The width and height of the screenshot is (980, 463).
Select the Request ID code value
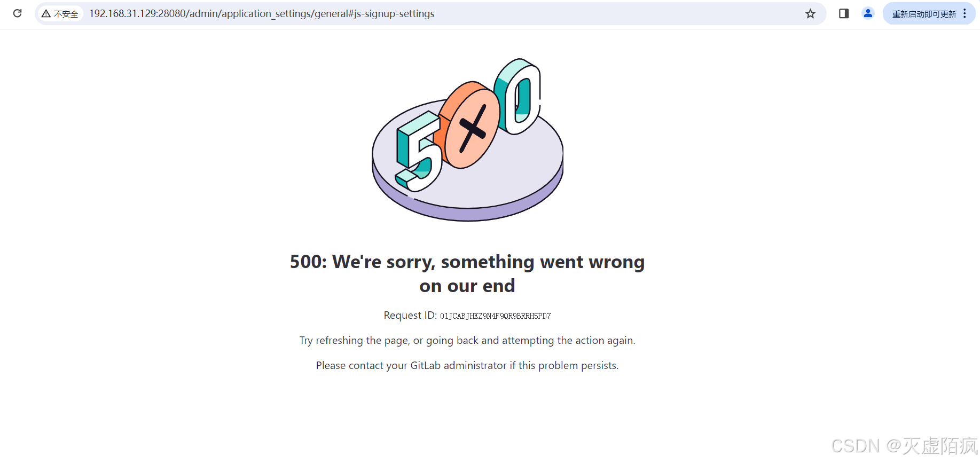(x=495, y=316)
